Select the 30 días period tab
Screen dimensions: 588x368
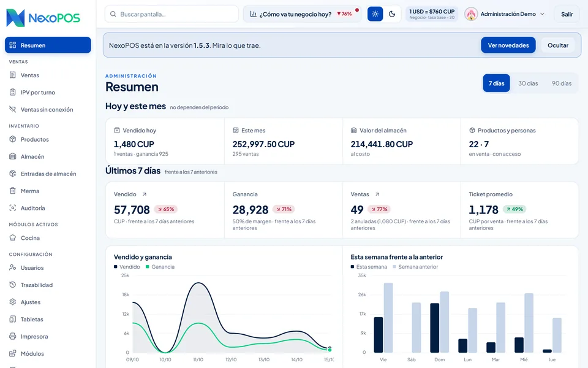(x=528, y=83)
